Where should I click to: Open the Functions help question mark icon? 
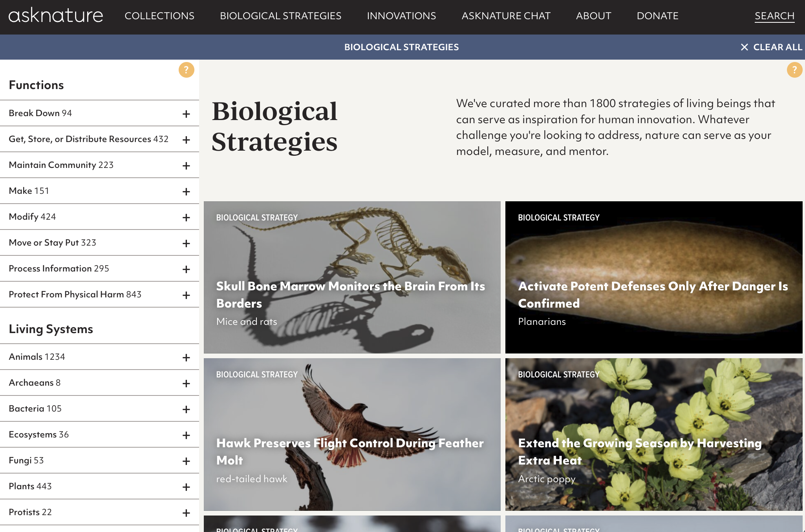(x=187, y=70)
